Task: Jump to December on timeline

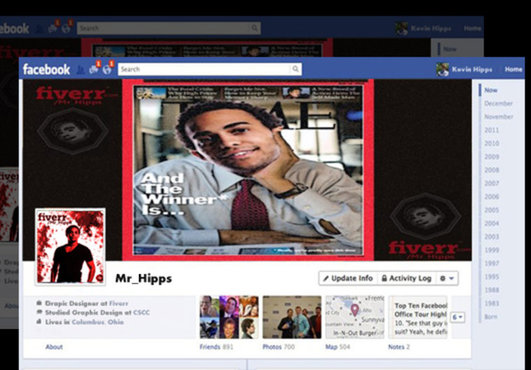Action: click(498, 103)
